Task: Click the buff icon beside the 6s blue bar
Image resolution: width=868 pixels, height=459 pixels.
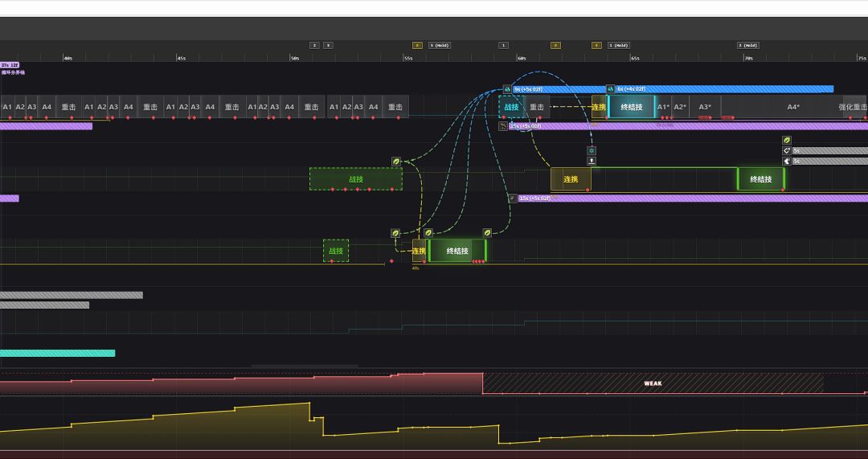Action: pyautogui.click(x=611, y=89)
